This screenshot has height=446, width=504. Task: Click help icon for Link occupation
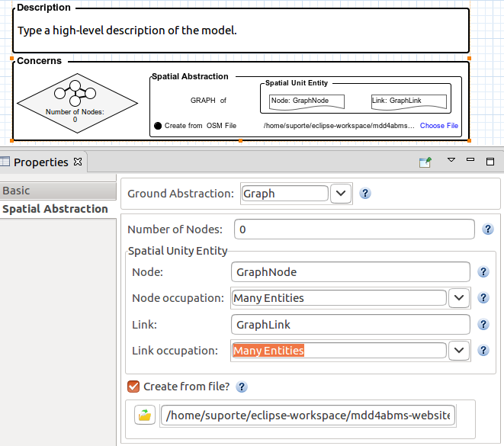[x=483, y=351]
